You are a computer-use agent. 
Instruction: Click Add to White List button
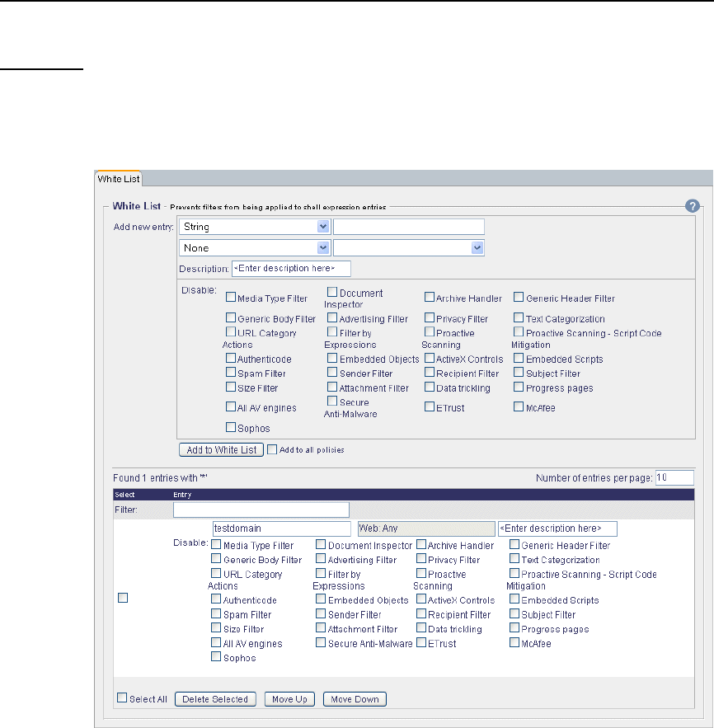222,450
